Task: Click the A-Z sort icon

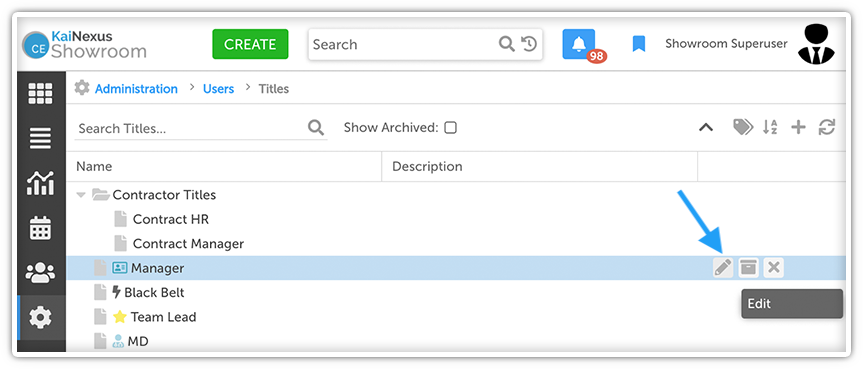Action: (x=770, y=128)
